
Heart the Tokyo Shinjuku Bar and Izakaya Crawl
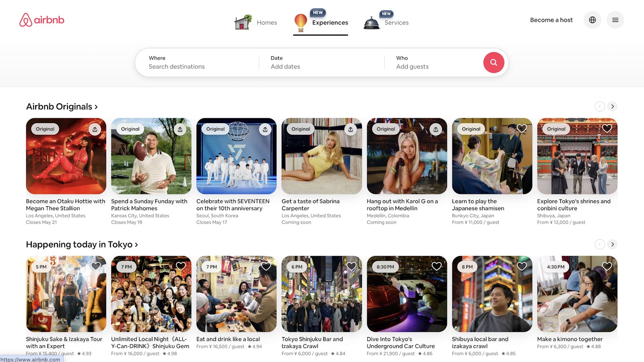click(351, 266)
